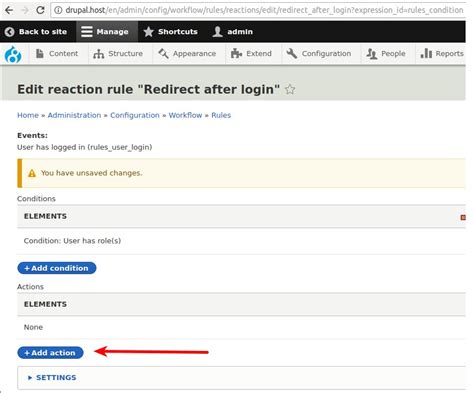Open the People admin menu

point(386,54)
